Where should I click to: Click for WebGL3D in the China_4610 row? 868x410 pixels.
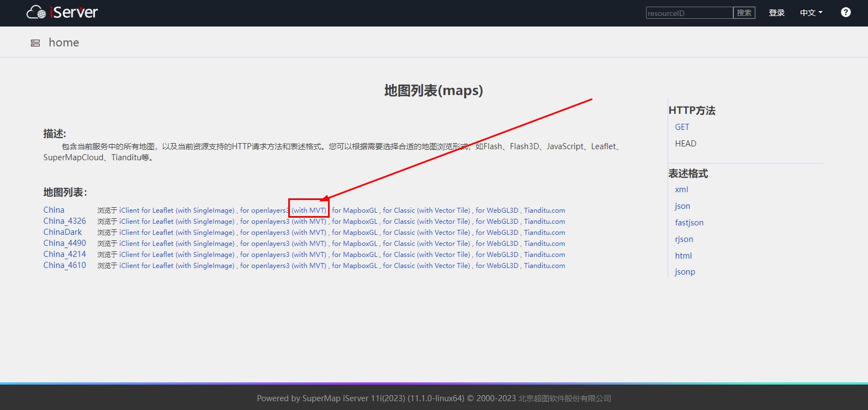click(x=497, y=266)
